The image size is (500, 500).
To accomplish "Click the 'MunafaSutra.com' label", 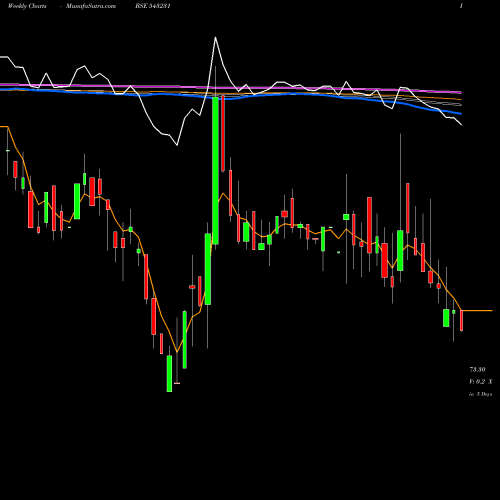I will (x=91, y=6).
